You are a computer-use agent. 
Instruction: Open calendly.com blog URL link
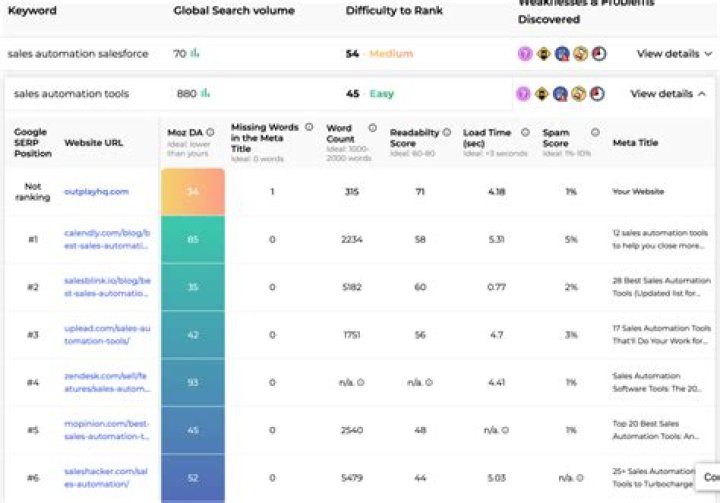click(x=107, y=239)
